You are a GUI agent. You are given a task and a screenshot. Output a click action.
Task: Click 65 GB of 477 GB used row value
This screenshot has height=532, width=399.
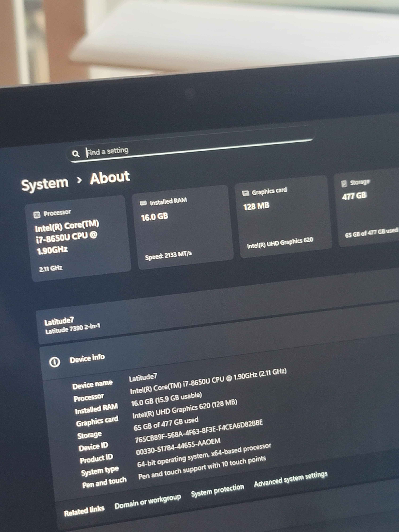tap(166, 424)
